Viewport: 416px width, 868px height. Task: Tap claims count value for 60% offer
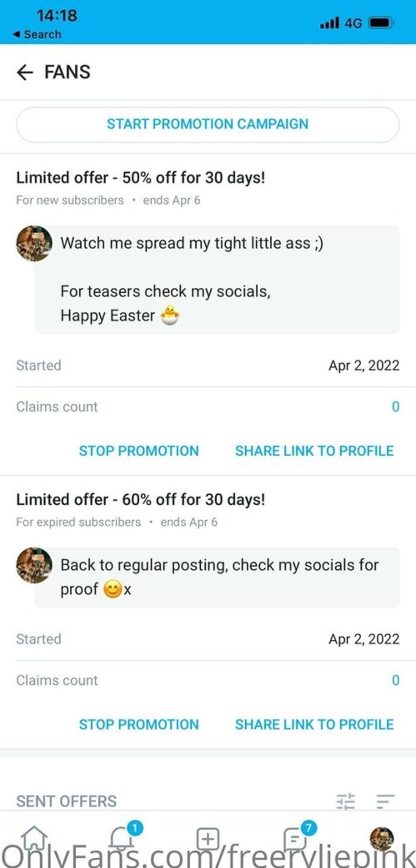(396, 680)
